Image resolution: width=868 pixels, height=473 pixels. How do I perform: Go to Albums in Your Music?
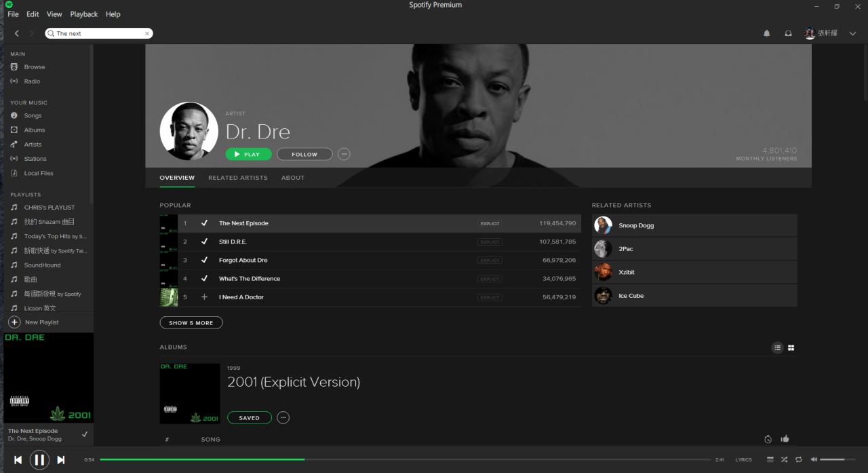(35, 130)
